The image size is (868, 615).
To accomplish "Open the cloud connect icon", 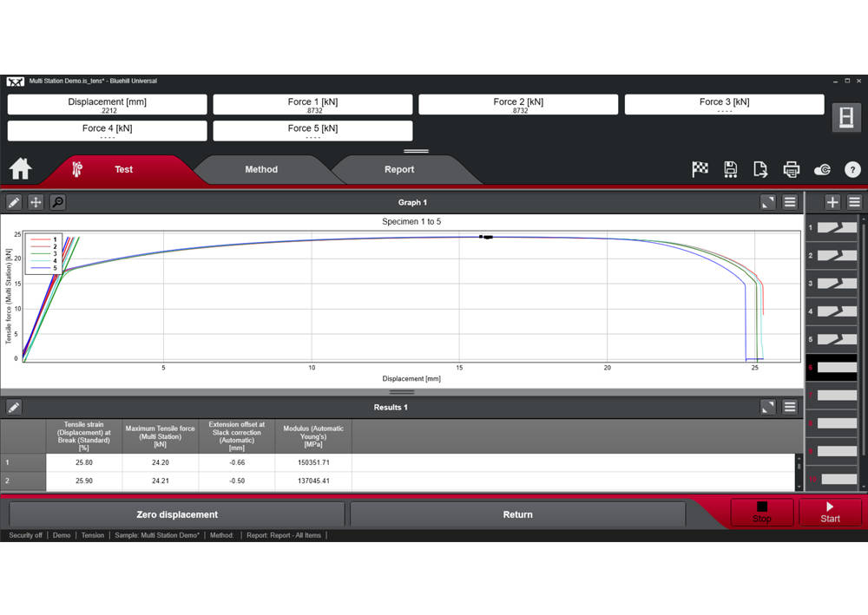I will (822, 169).
